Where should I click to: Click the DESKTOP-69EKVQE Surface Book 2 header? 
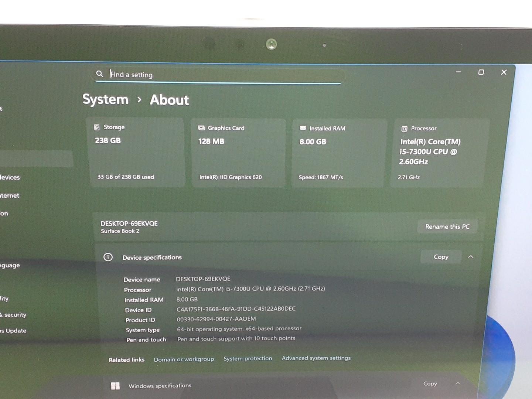click(129, 227)
